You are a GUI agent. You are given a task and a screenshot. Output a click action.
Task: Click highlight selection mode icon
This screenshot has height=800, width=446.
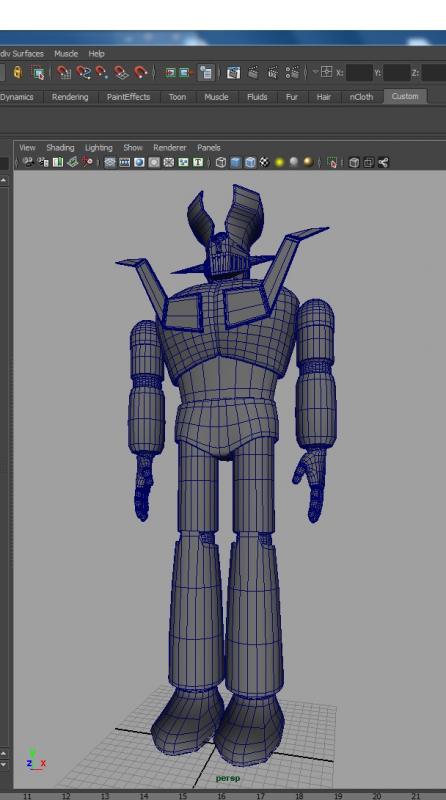click(38, 72)
